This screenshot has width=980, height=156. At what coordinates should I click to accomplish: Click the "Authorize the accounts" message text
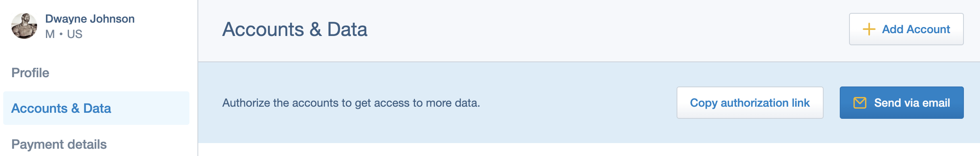(351, 103)
